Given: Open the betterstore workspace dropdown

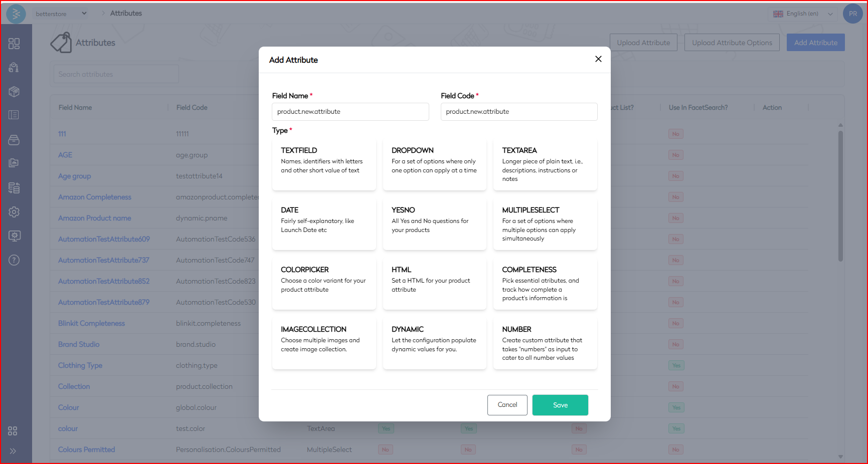Looking at the screenshot, I should [61, 14].
